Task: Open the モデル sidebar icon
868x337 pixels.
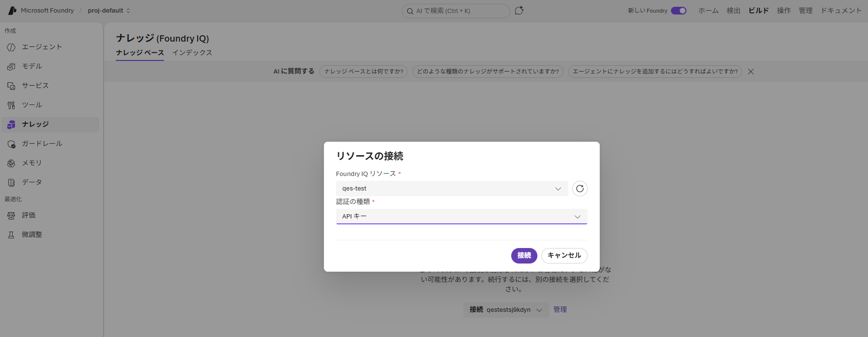Action: (x=11, y=66)
